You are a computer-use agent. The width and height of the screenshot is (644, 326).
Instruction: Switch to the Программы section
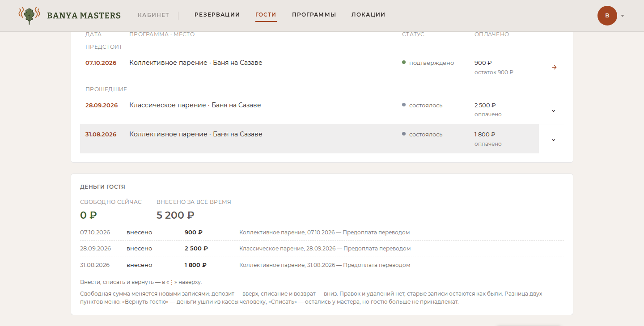tap(314, 15)
